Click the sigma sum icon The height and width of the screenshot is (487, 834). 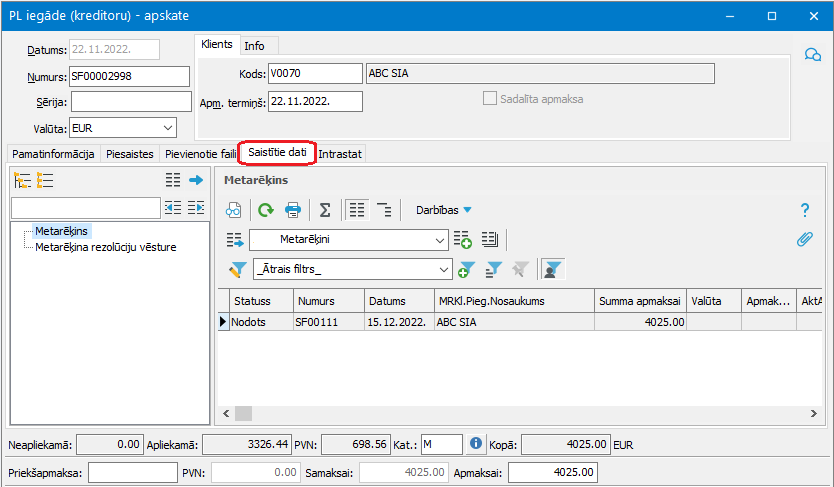tap(324, 210)
